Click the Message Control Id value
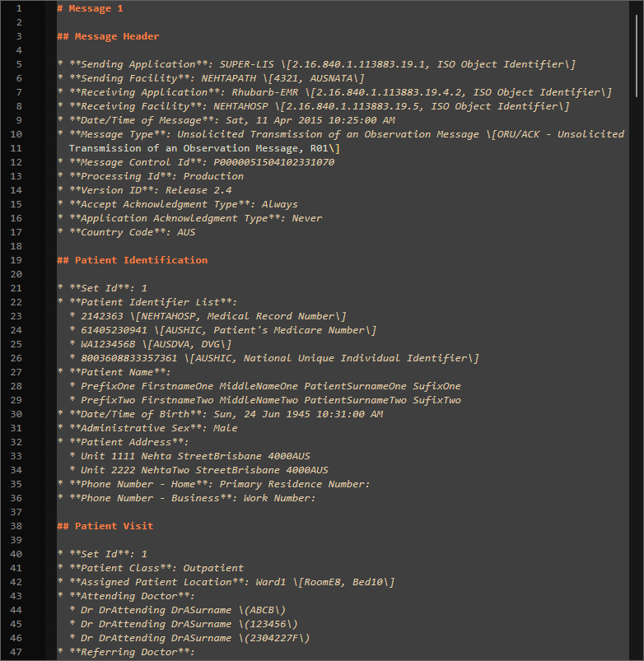644x661 pixels. 274,162
